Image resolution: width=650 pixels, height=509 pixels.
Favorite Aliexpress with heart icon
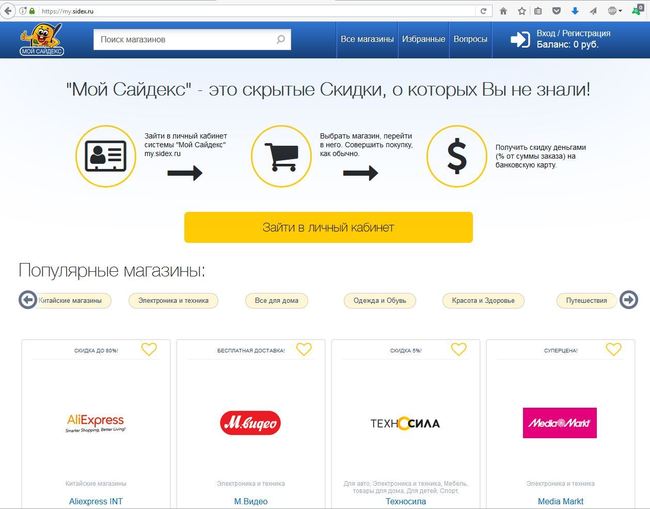[149, 349]
